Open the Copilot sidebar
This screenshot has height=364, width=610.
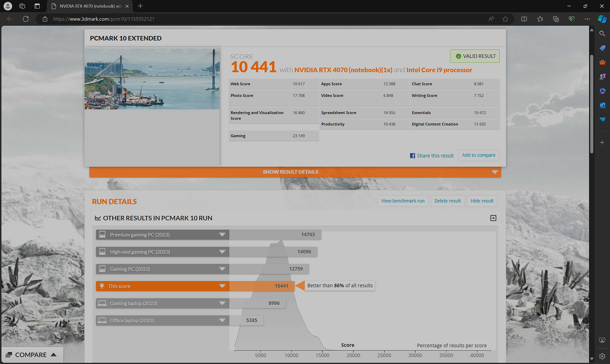click(x=602, y=19)
